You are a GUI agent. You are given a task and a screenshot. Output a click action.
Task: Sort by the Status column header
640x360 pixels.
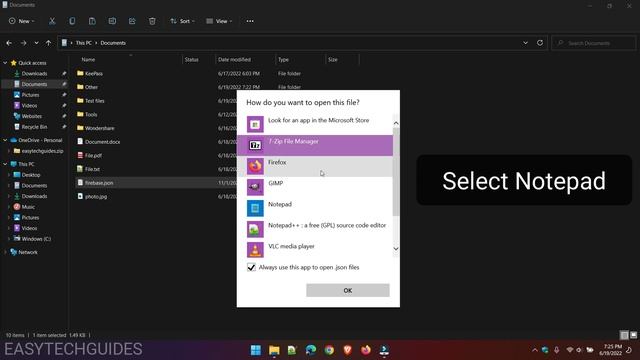click(191, 60)
